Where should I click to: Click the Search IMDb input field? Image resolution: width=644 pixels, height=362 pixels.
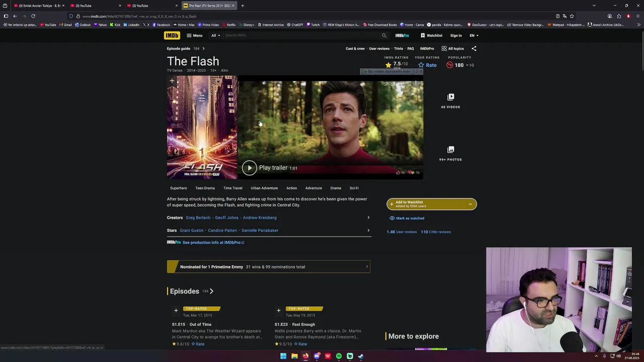coord(301,35)
